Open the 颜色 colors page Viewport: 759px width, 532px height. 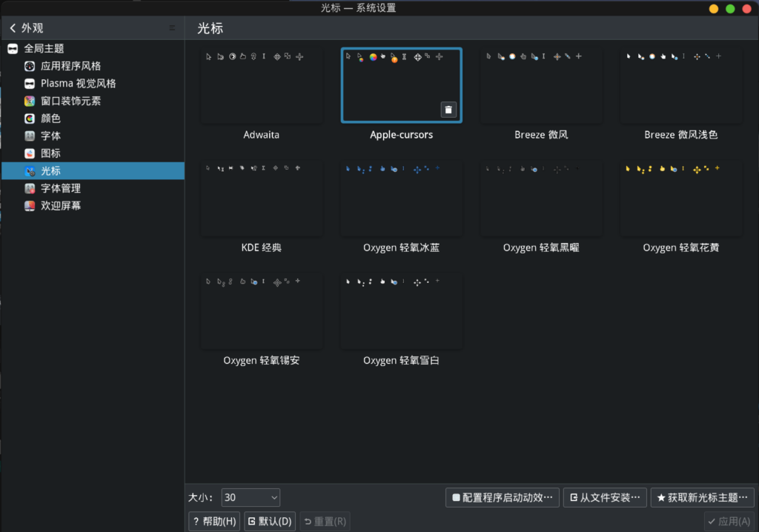92,118
